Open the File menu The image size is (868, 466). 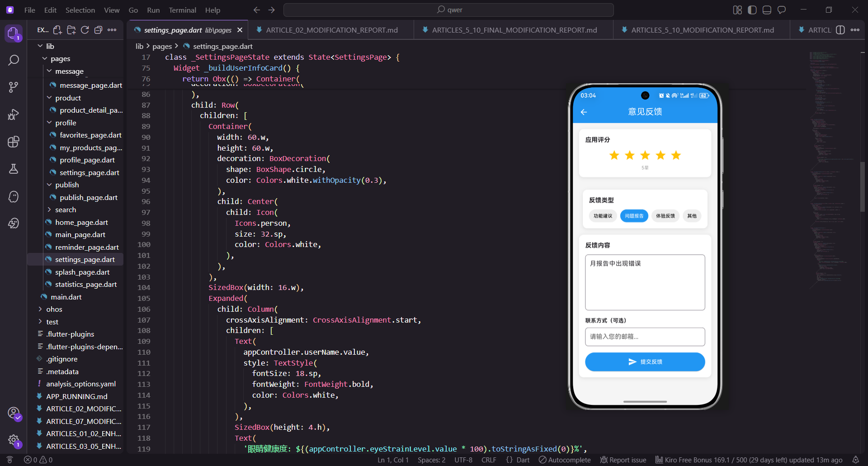(30, 10)
